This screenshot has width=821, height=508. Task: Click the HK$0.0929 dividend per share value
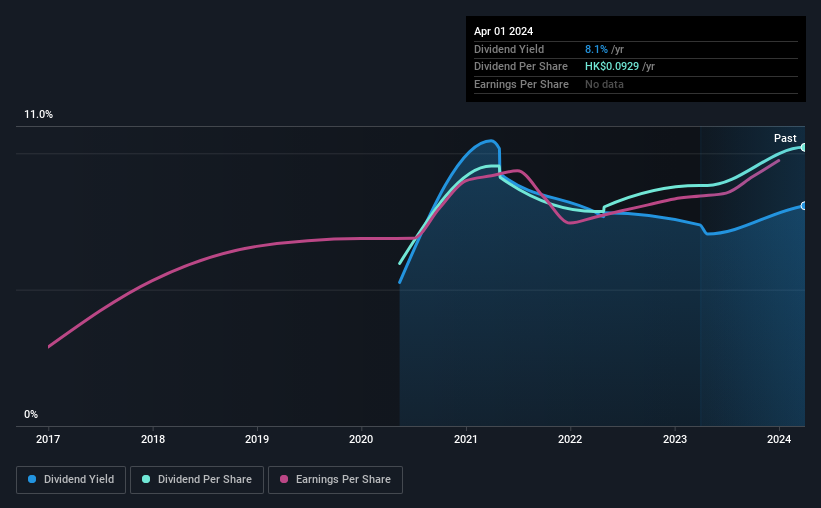(x=612, y=67)
